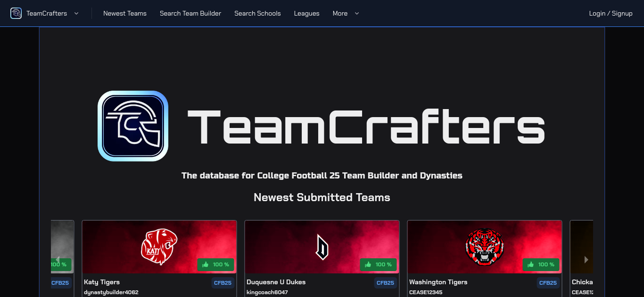644x297 pixels.
Task: Click the large TeamCrafters helmet logo
Action: pyautogui.click(x=133, y=126)
